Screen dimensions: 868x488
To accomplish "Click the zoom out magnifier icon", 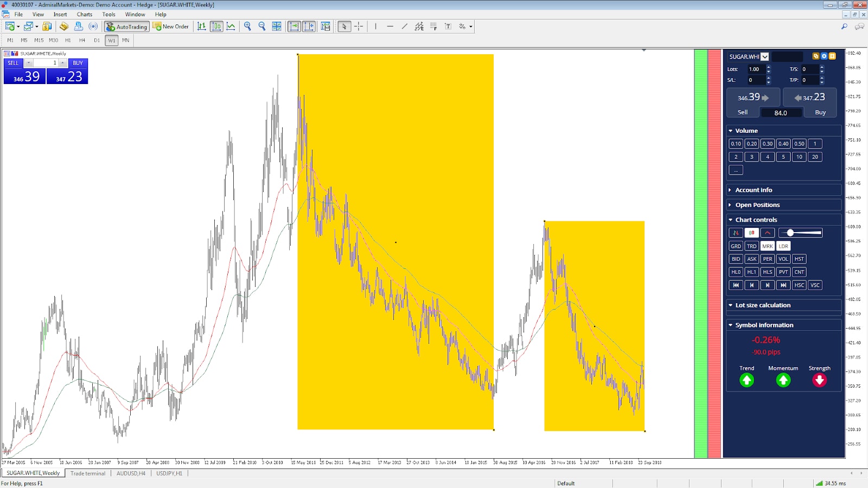I will [x=262, y=26].
